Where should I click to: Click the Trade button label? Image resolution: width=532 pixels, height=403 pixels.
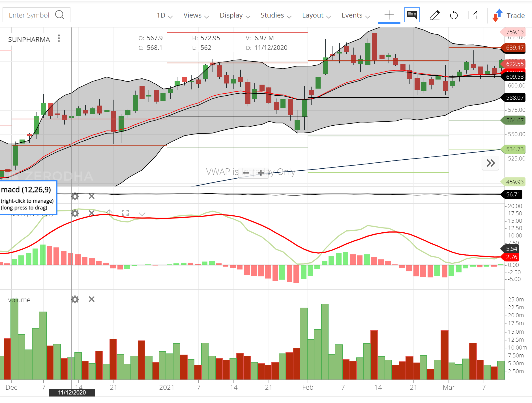coord(515,16)
